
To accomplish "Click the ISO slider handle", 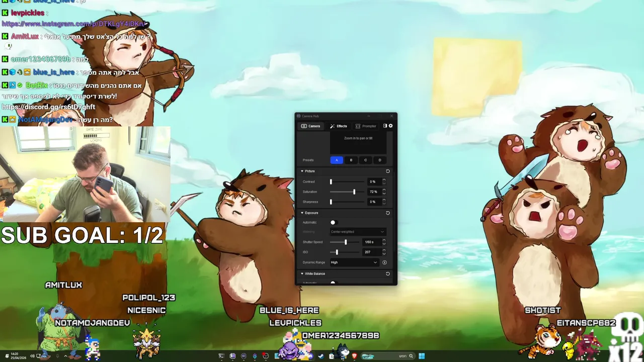I will [x=337, y=252].
